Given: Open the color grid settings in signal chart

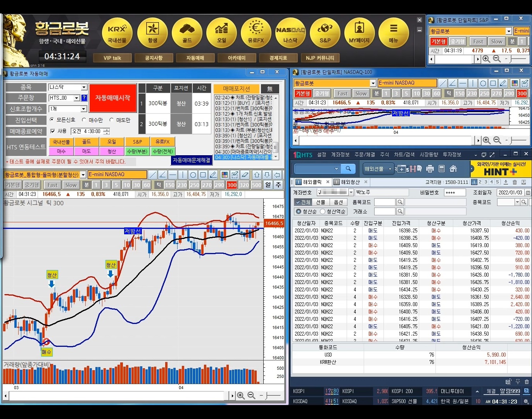Looking at the screenshot, I should pyautogui.click(x=225, y=175).
